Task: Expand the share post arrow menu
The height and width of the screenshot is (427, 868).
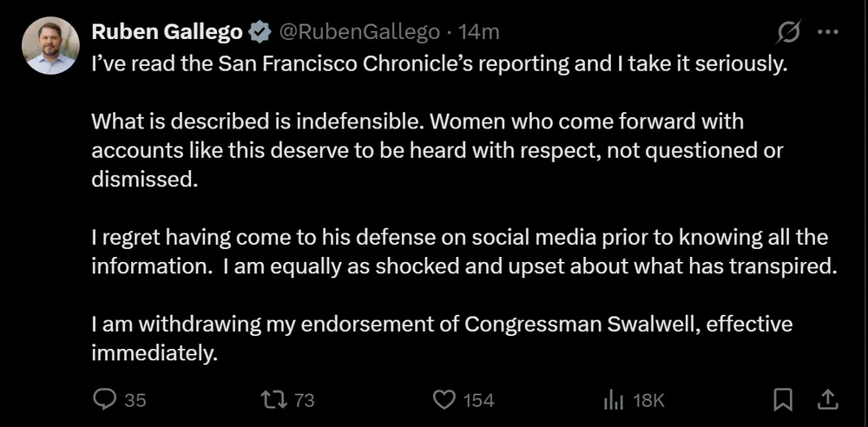Action: click(x=828, y=399)
